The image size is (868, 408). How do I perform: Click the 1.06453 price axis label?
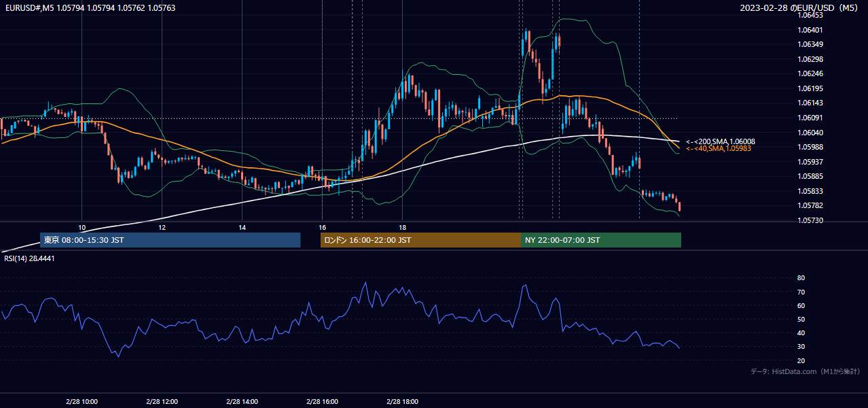click(x=810, y=15)
